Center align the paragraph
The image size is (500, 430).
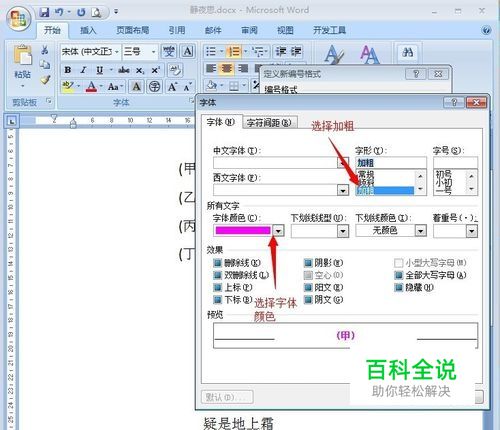227,69
